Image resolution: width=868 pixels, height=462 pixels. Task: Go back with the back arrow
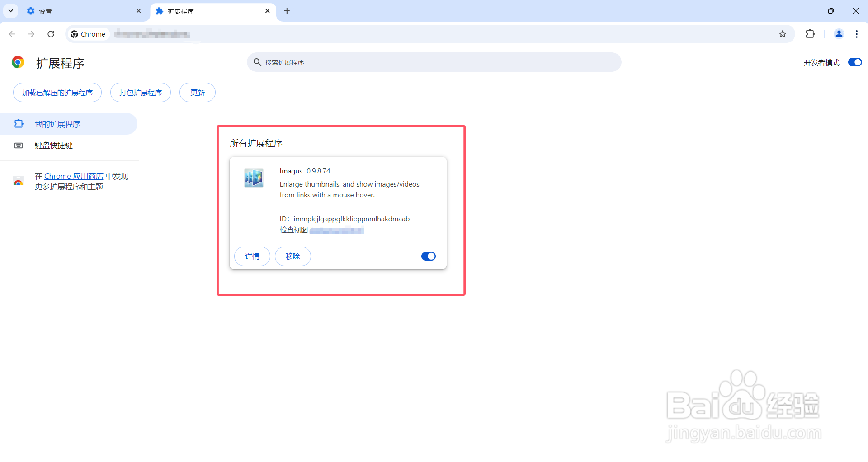[12, 34]
